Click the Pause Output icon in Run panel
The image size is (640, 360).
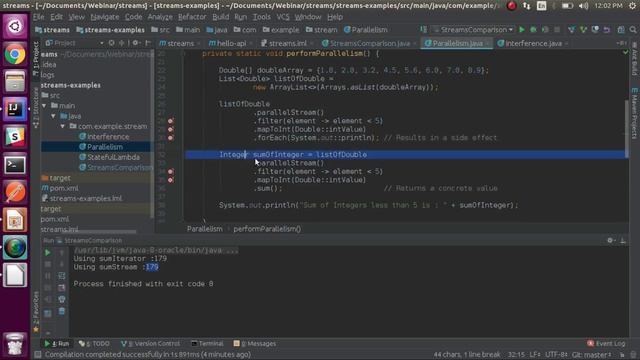(x=47, y=276)
